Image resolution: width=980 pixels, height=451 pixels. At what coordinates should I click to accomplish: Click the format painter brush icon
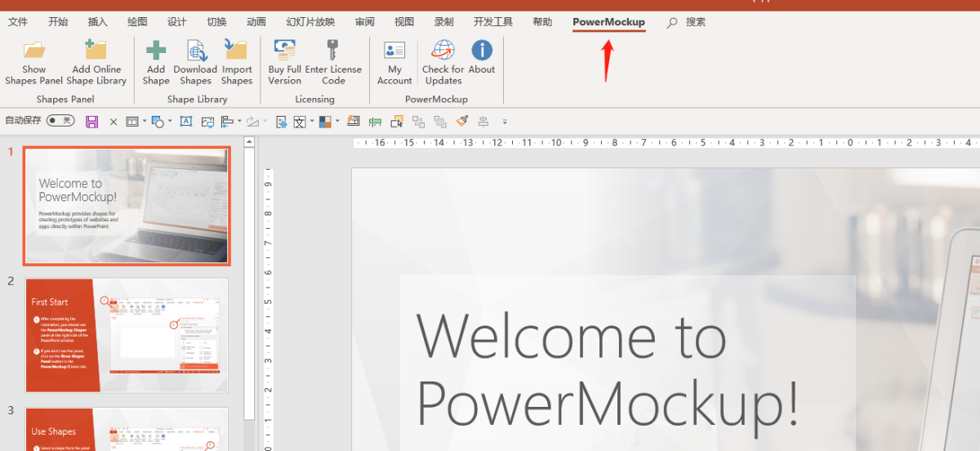click(462, 122)
